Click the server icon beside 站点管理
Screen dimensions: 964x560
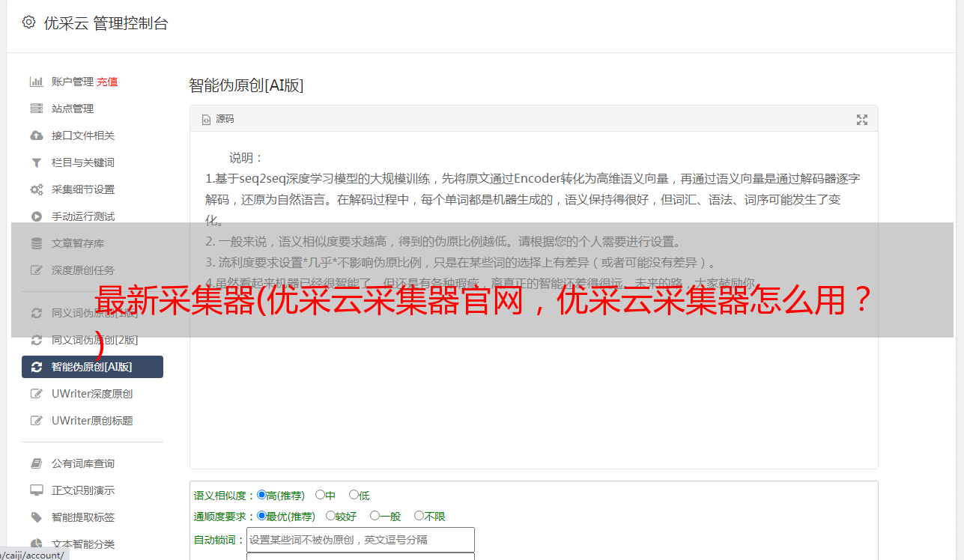36,109
